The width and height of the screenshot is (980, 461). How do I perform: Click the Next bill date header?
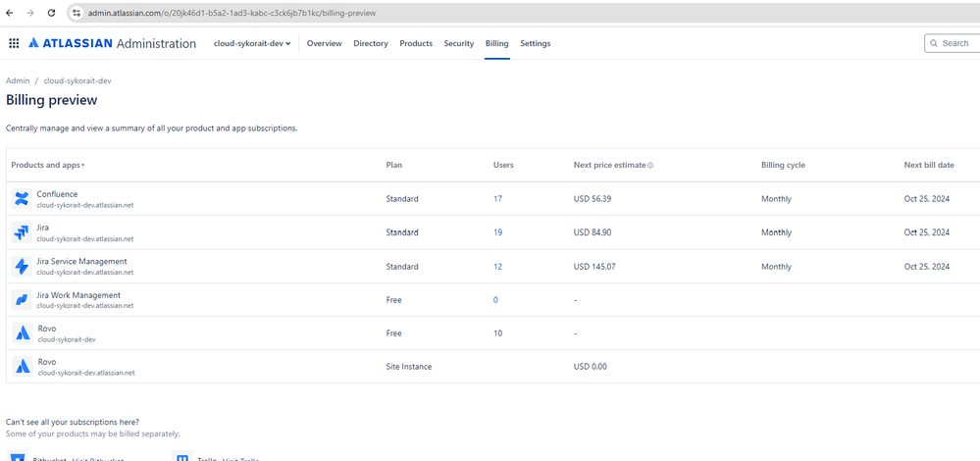coord(929,165)
